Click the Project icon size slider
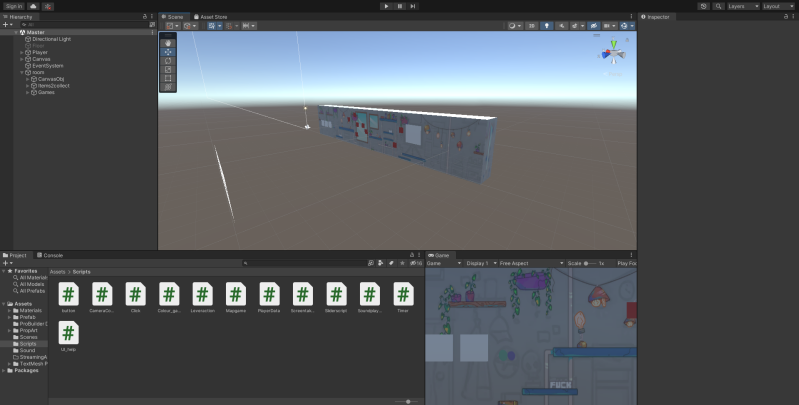This screenshot has width=799, height=405. point(408,400)
